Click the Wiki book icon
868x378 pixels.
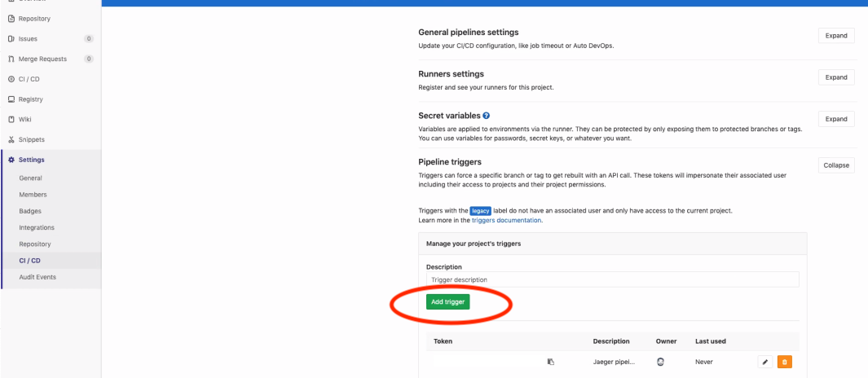tap(11, 120)
